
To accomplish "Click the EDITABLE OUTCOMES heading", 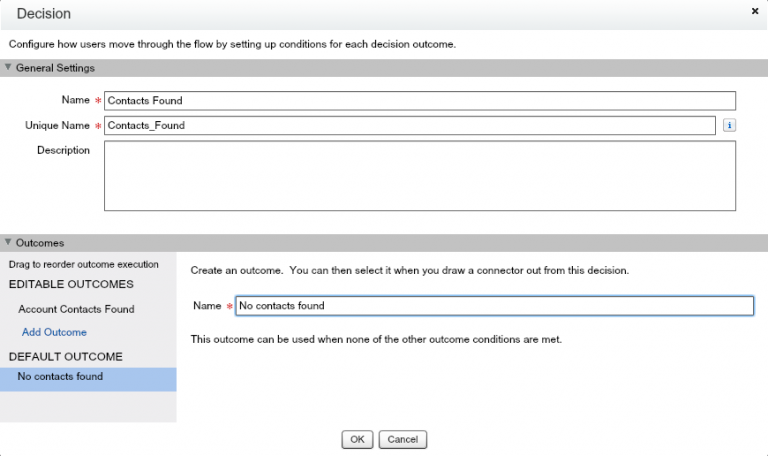I will click(x=70, y=285).
